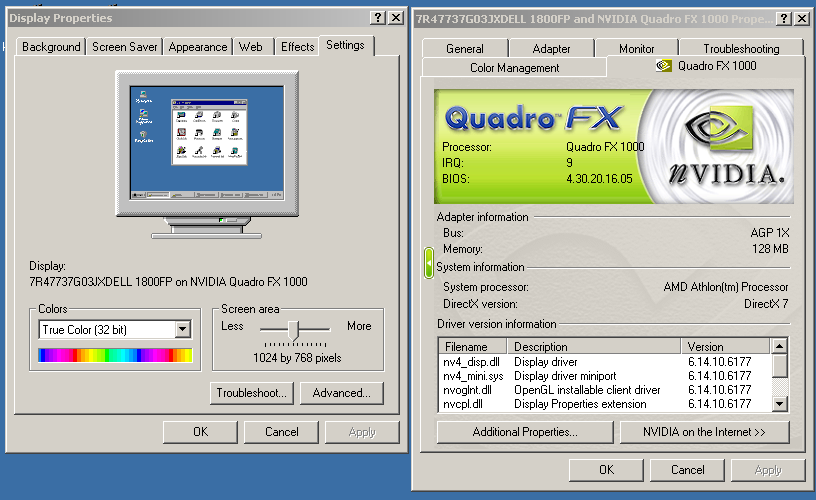The image size is (816, 500).
Task: Click the "Display Properties extension" description
Action: tap(580, 404)
